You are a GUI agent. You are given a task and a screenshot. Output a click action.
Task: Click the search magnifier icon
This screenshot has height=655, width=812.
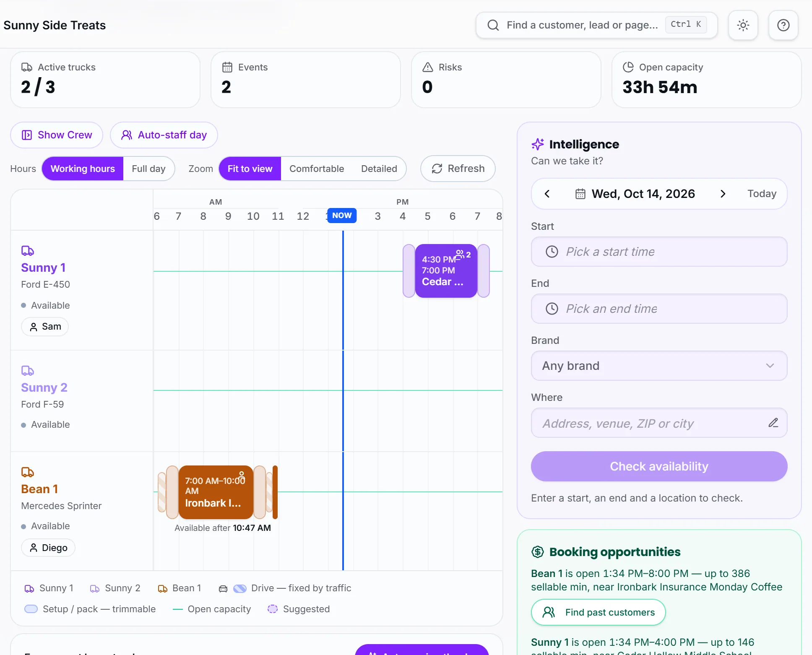click(x=493, y=25)
